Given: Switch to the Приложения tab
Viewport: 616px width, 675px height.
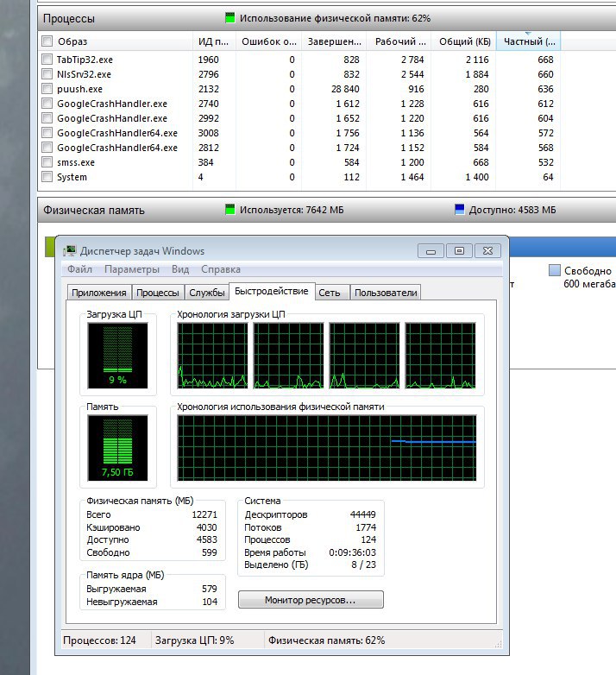Looking at the screenshot, I should pos(99,293).
